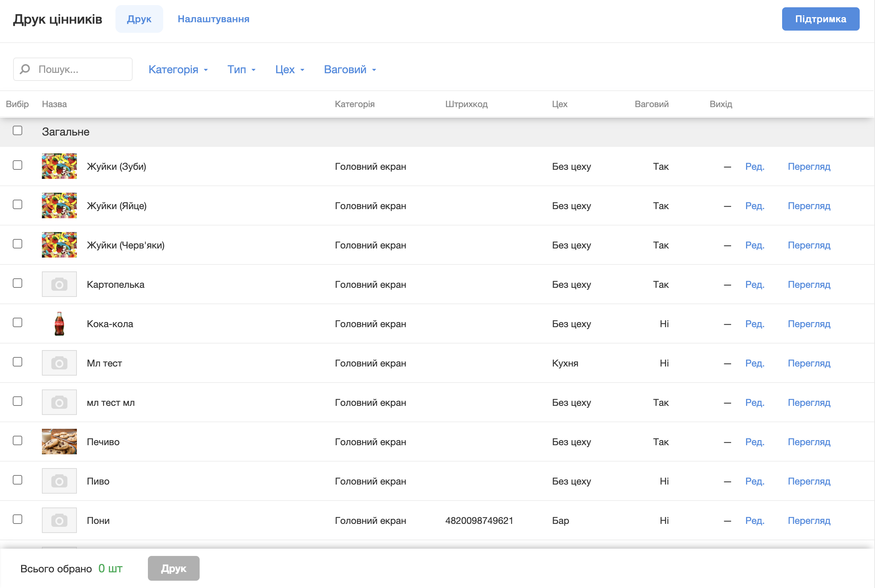
Task: Click the Пони camera placeholder icon
Action: point(59,520)
